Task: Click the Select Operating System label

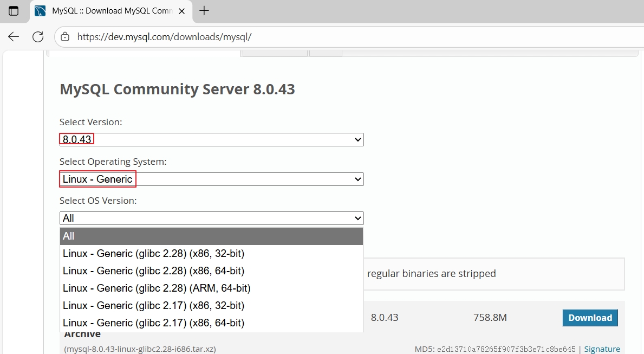Action: point(113,162)
